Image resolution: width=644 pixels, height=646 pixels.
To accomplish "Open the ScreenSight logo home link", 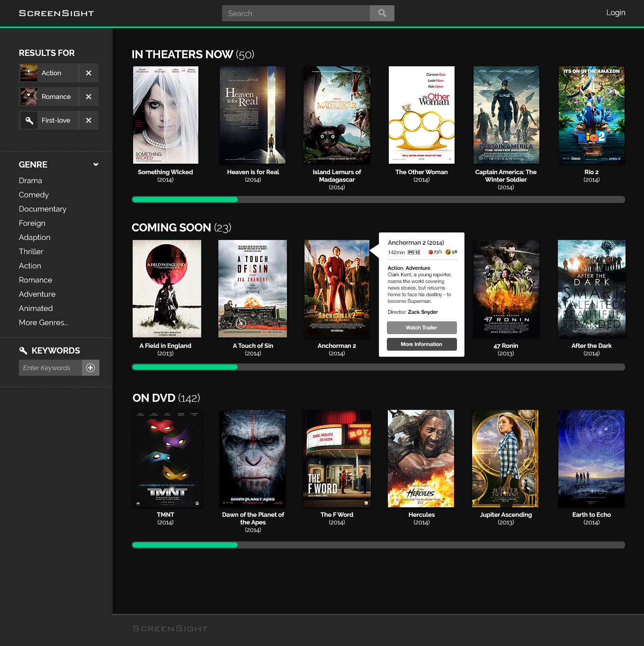I will [x=56, y=13].
